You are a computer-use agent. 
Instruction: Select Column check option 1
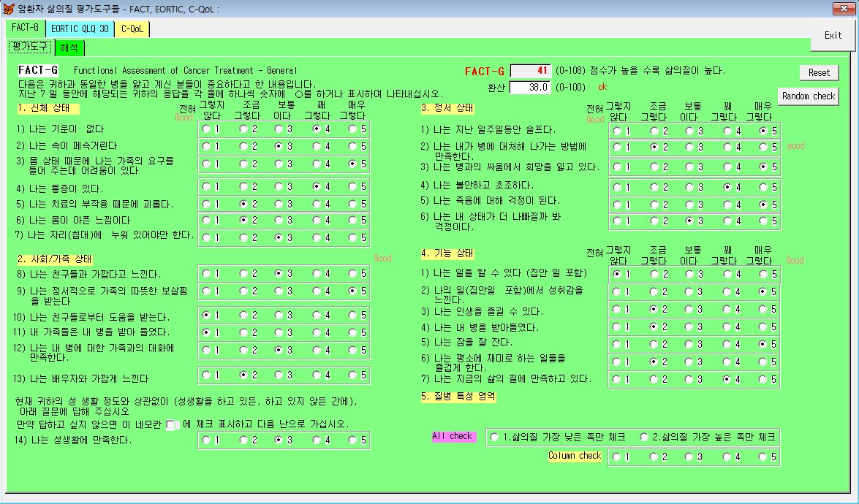(616, 457)
